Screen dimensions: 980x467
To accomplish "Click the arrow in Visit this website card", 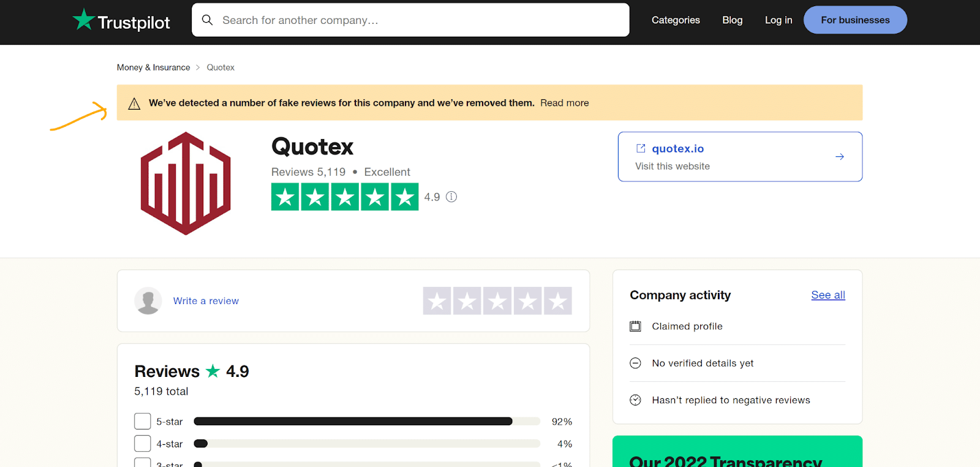I will (x=840, y=157).
